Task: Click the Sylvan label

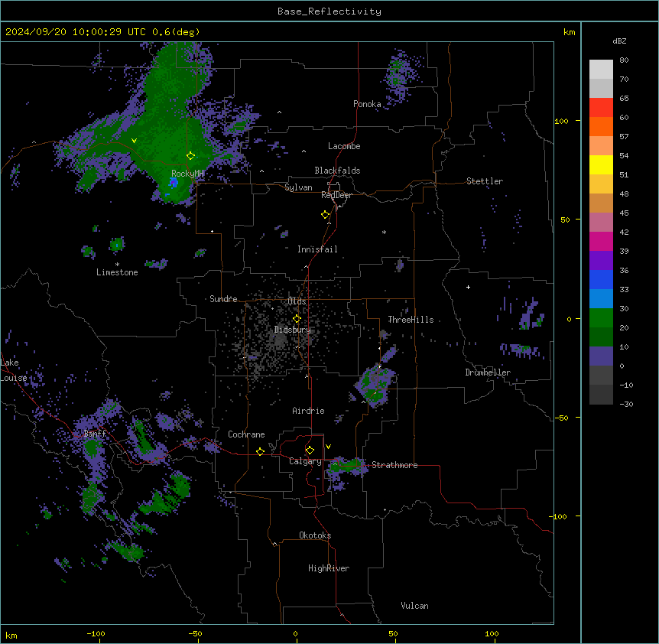Action: tap(298, 187)
